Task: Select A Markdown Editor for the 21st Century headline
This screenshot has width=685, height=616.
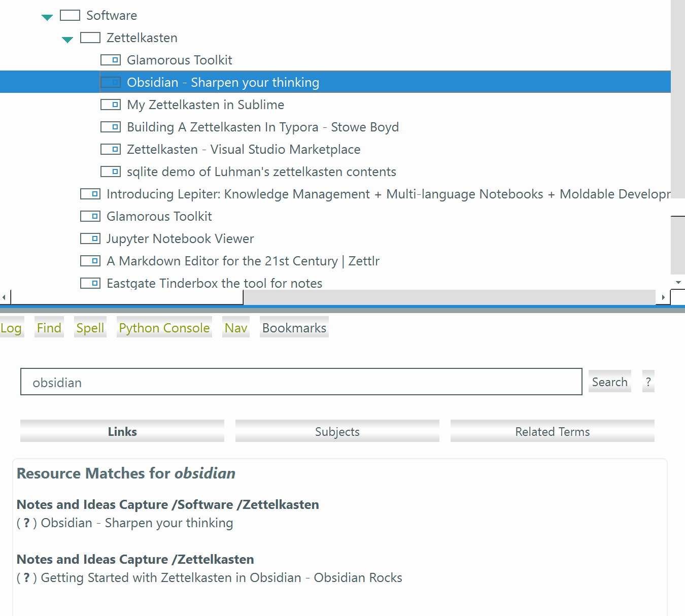Action: (x=243, y=261)
